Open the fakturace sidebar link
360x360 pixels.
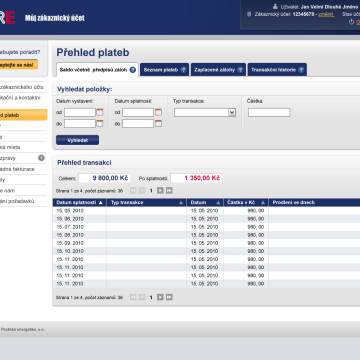point(17,169)
